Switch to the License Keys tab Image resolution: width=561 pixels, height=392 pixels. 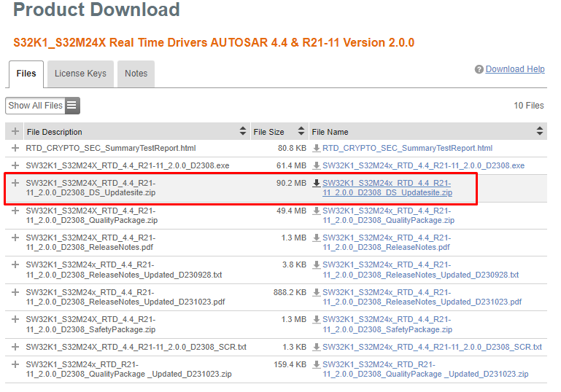point(80,74)
